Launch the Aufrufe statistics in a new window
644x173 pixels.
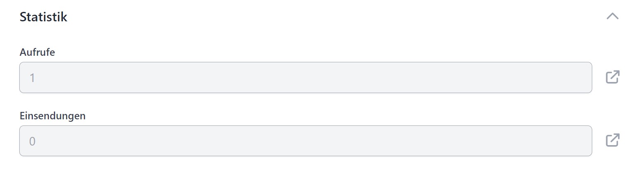pyautogui.click(x=612, y=77)
